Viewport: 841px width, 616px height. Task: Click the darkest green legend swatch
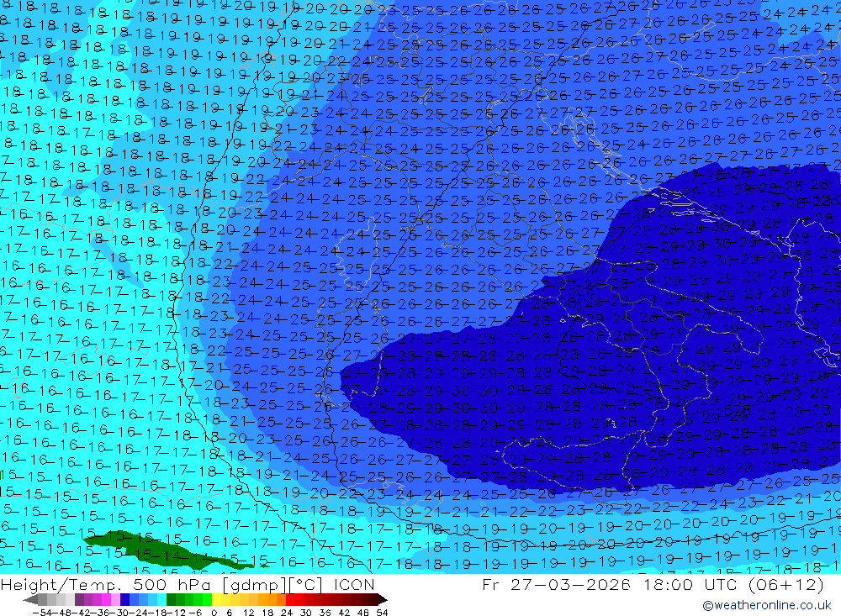(171, 599)
